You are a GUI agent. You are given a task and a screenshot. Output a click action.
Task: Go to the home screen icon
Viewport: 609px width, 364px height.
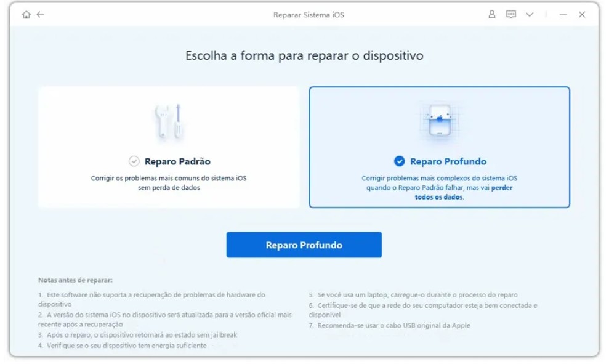[26, 15]
